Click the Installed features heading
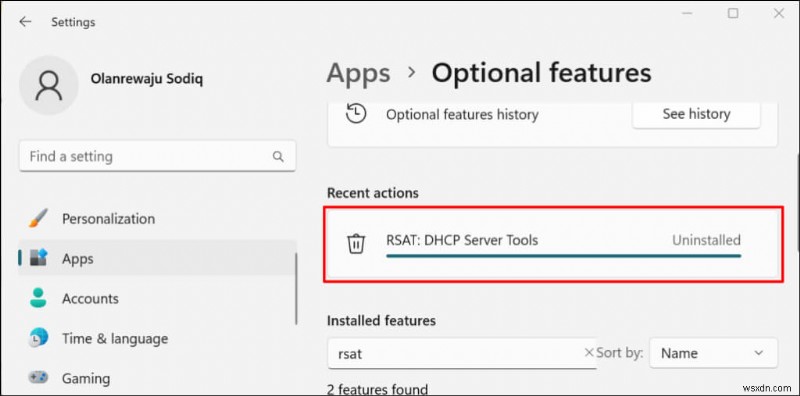This screenshot has width=800, height=396. [x=381, y=320]
